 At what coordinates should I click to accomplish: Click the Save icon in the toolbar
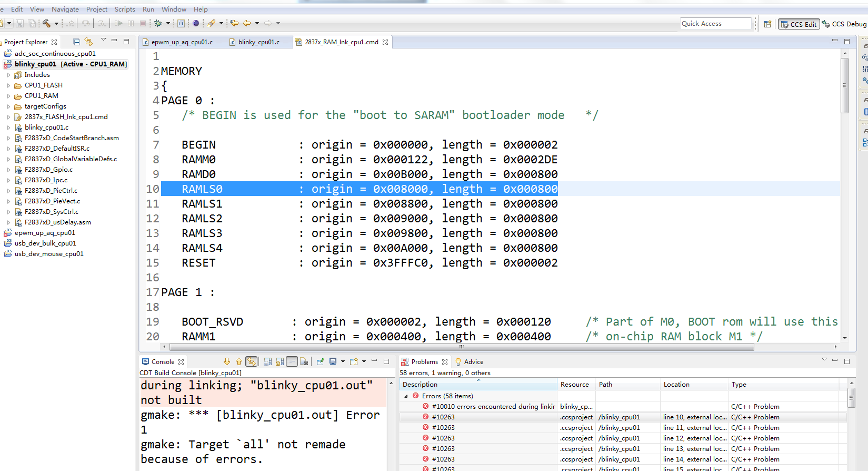click(19, 23)
